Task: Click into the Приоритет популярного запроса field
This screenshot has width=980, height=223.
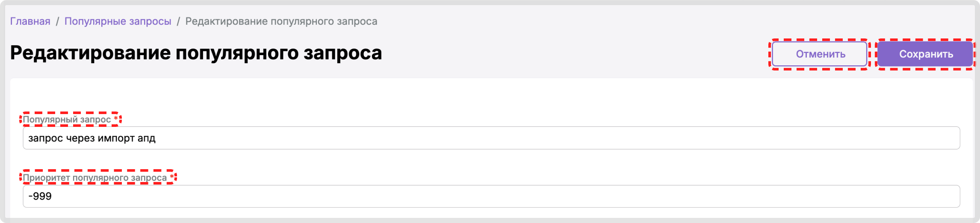Action: pyautogui.click(x=491, y=197)
